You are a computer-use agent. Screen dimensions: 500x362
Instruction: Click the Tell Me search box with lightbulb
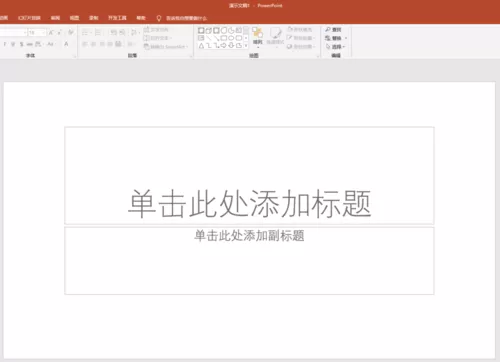click(x=182, y=18)
